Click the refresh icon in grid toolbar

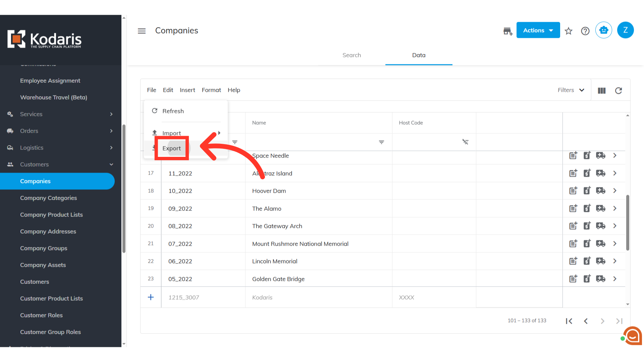pyautogui.click(x=619, y=90)
